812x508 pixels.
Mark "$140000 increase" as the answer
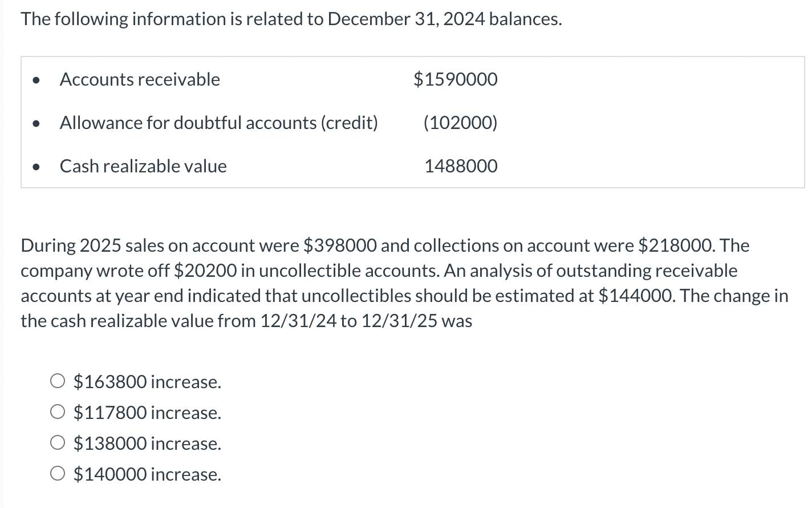point(58,474)
